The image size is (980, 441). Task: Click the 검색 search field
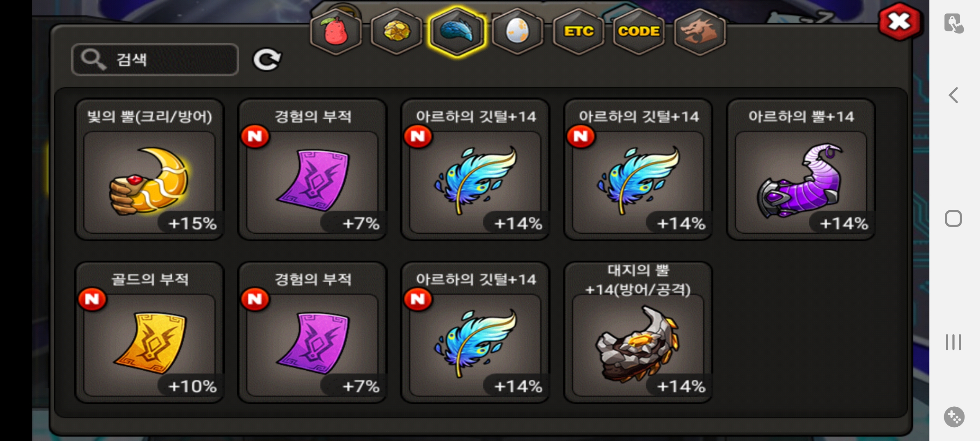155,60
